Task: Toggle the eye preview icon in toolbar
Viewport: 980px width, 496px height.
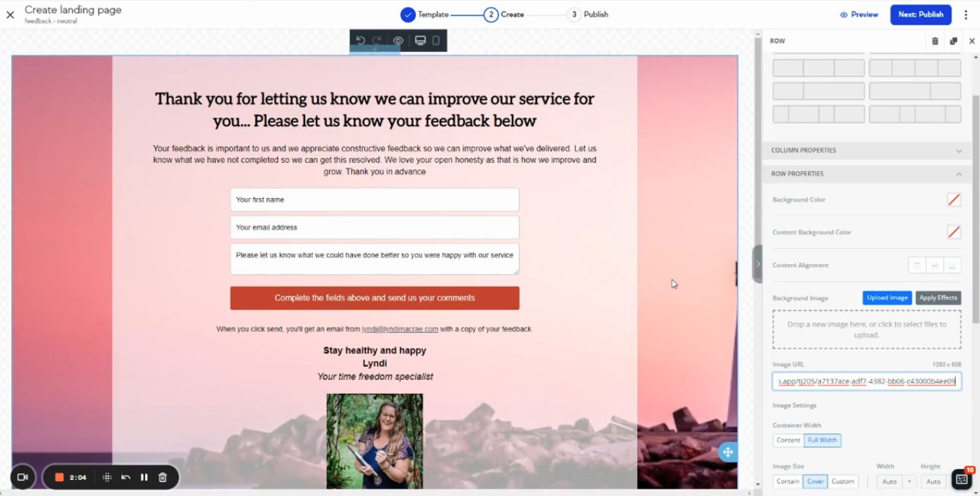Action: point(398,40)
